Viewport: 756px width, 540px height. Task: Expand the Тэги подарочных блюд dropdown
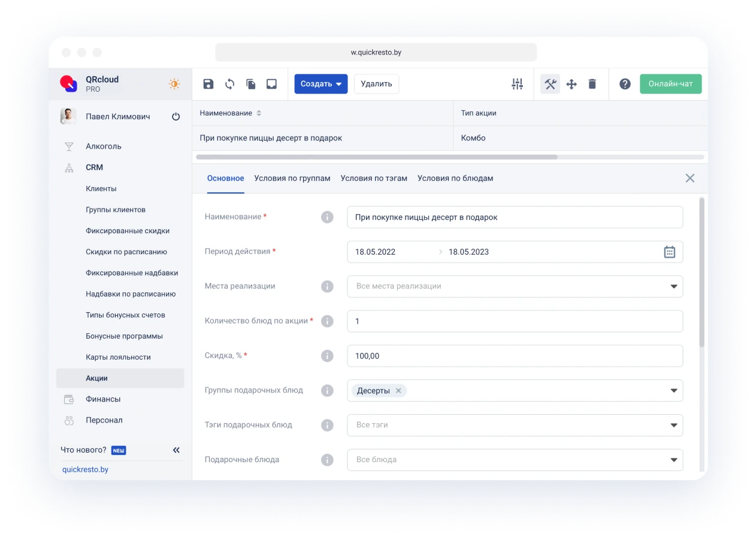pyautogui.click(x=673, y=425)
